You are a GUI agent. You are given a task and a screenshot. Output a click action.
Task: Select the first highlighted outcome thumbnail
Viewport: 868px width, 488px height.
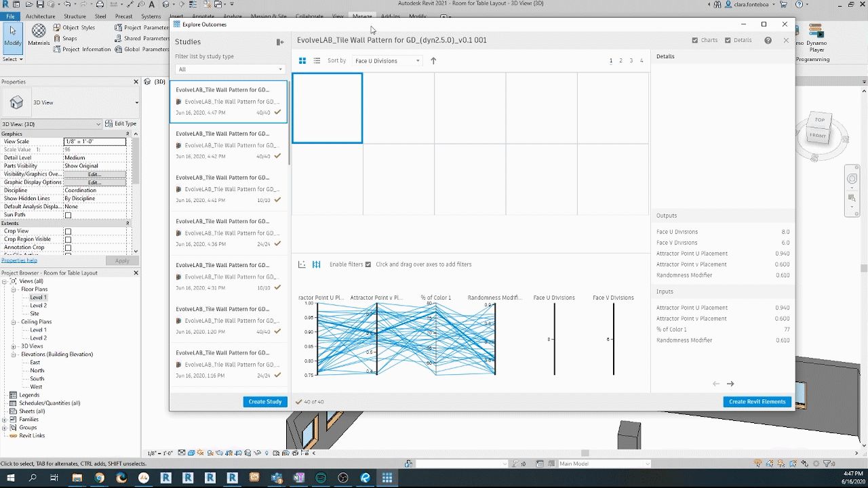328,108
